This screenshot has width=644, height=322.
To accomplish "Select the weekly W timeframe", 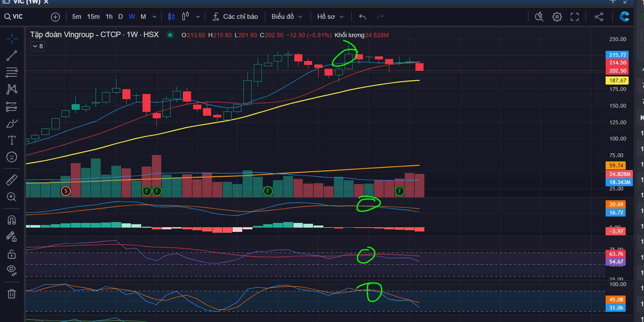I will click(x=132, y=17).
